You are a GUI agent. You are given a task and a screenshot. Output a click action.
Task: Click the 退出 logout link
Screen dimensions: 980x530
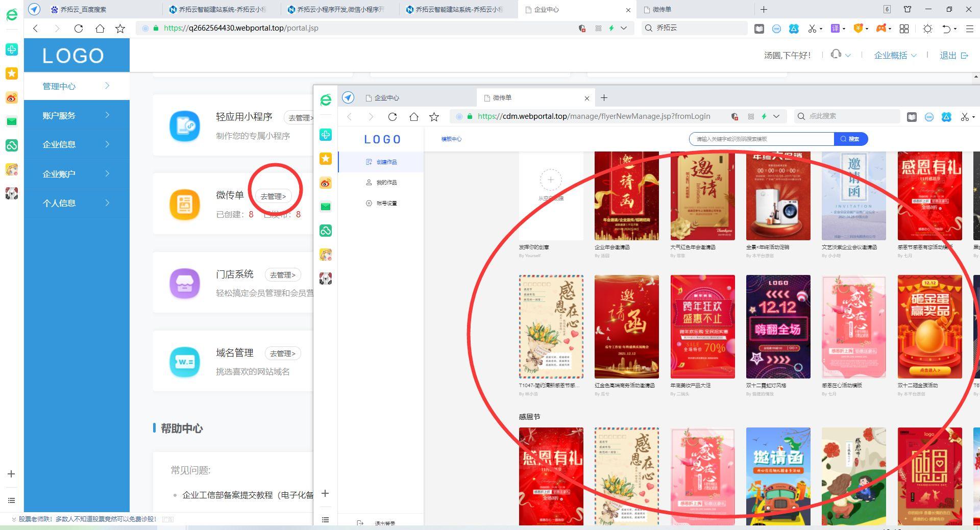click(x=948, y=55)
